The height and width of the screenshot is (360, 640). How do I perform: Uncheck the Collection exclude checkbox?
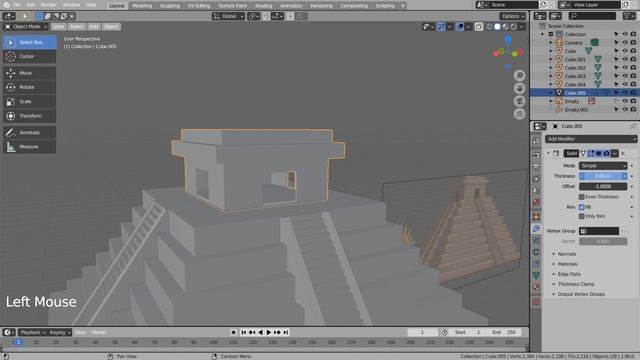[551, 34]
